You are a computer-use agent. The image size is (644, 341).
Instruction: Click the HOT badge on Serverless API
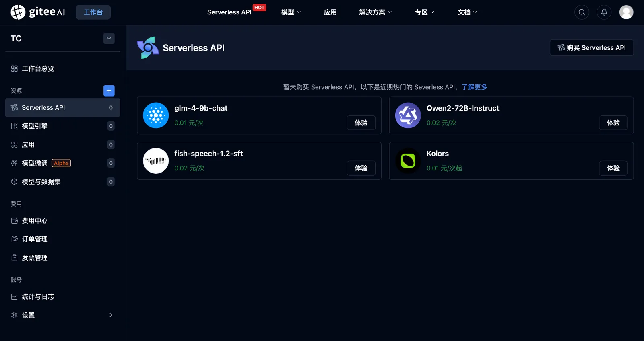[259, 8]
